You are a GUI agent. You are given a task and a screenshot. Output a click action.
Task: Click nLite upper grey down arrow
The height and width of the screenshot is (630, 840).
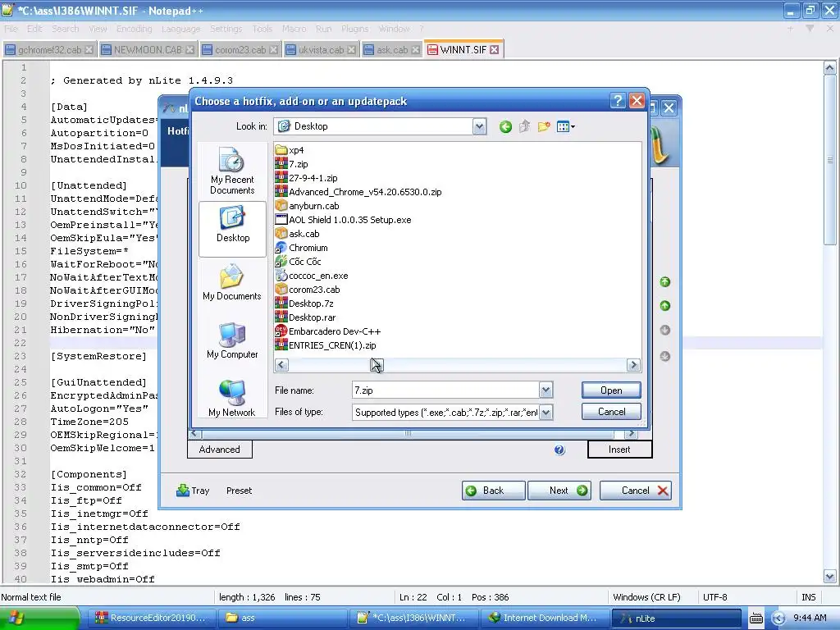664,330
